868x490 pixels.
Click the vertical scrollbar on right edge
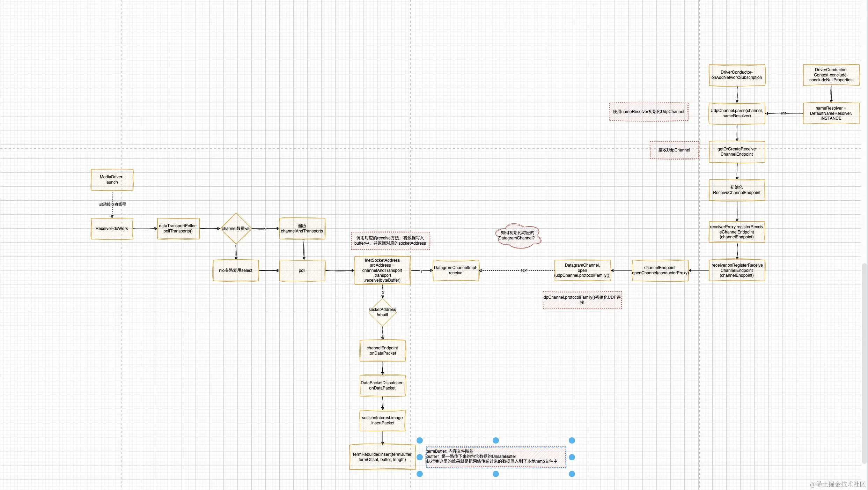[x=864, y=363]
